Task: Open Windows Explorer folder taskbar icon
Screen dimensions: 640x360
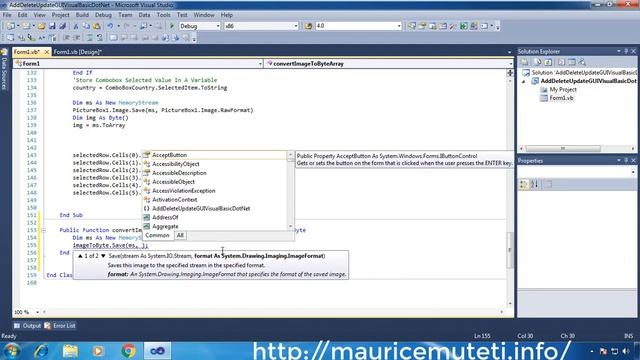Action: (70, 351)
